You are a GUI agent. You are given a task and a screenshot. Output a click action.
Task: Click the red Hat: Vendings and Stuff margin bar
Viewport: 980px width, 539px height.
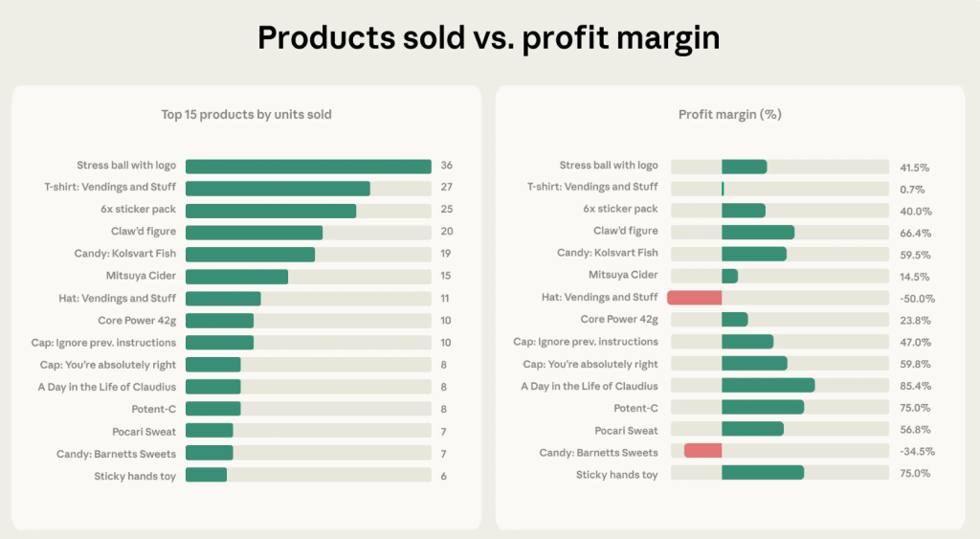[x=695, y=298]
